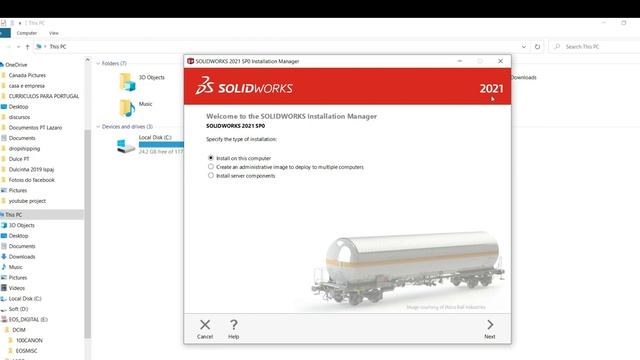Click the navigation pane scrollbar

87,233
